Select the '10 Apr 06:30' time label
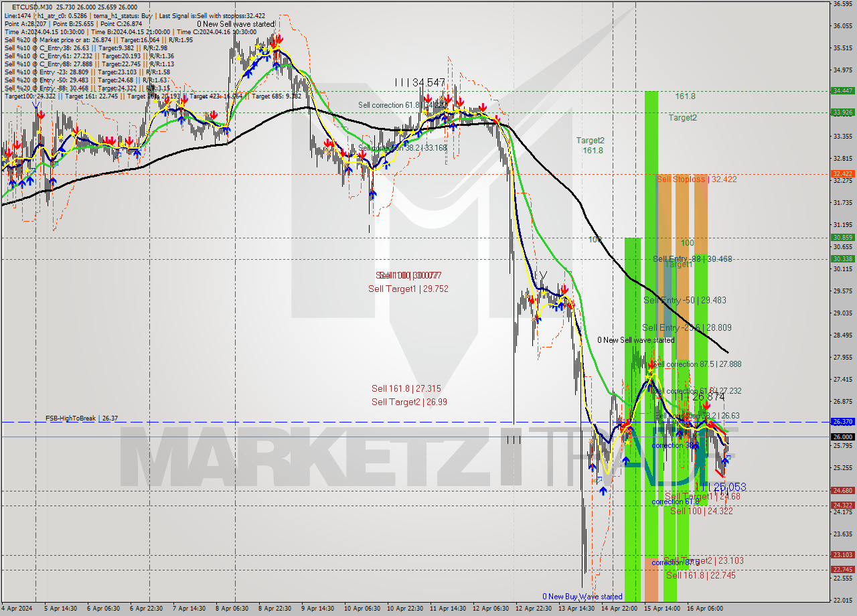Screen dimensions: 857x616 pos(362,609)
